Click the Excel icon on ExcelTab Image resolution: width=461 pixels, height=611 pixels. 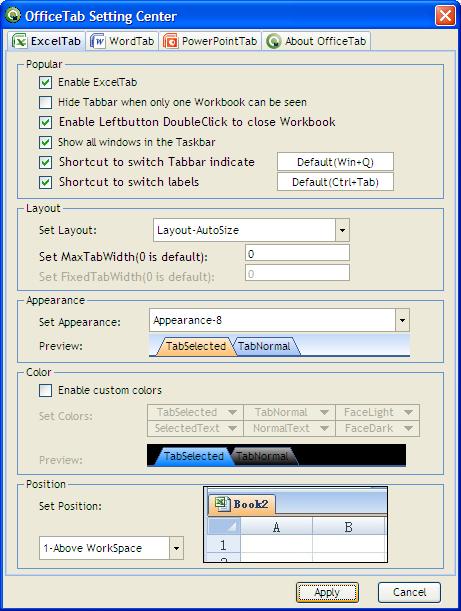[x=19, y=41]
